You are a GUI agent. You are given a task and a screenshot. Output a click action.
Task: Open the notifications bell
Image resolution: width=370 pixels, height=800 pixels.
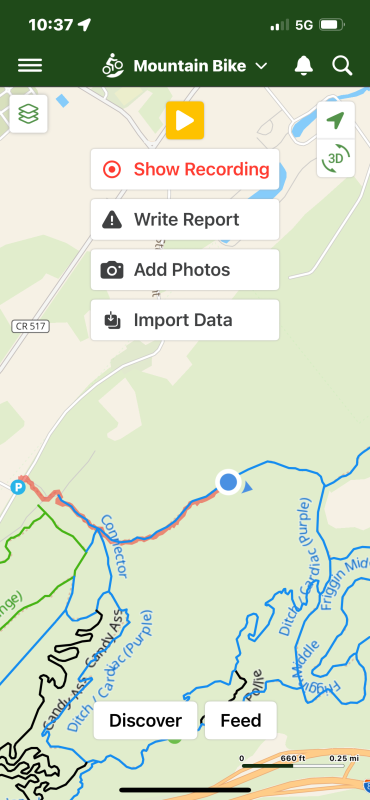click(x=304, y=66)
